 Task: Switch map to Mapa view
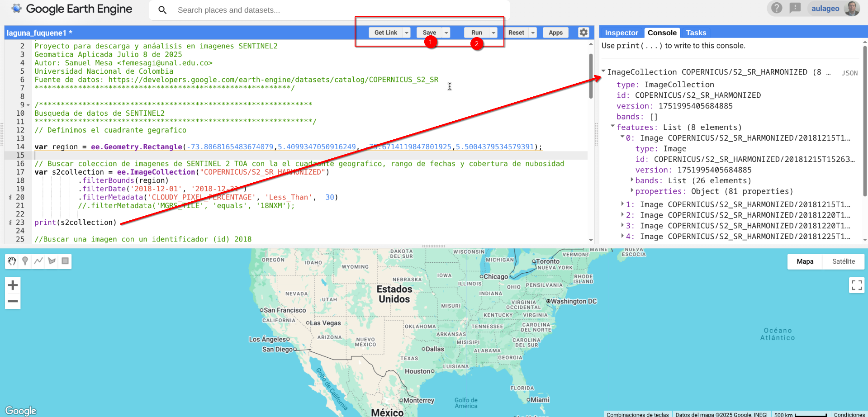pyautogui.click(x=805, y=261)
